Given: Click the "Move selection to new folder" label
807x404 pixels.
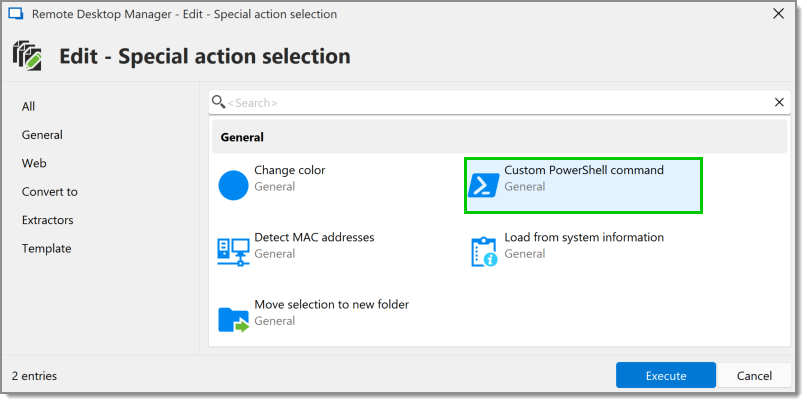Looking at the screenshot, I should coord(331,305).
